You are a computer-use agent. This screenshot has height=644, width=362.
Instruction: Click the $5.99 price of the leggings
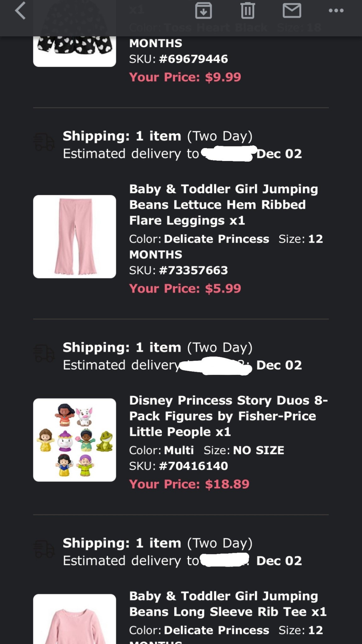pos(185,288)
